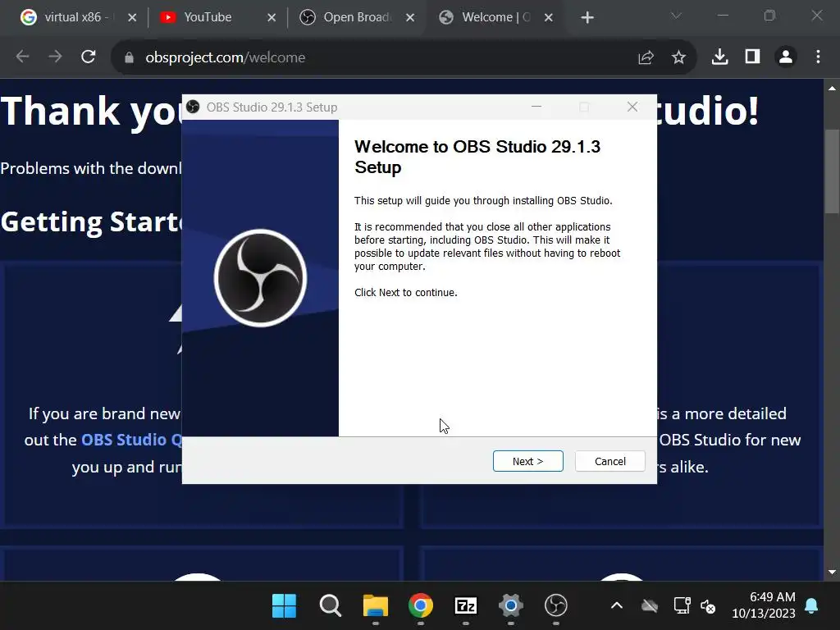The image size is (840, 630).
Task: Select OBS installer in taskbar
Action: (x=556, y=606)
